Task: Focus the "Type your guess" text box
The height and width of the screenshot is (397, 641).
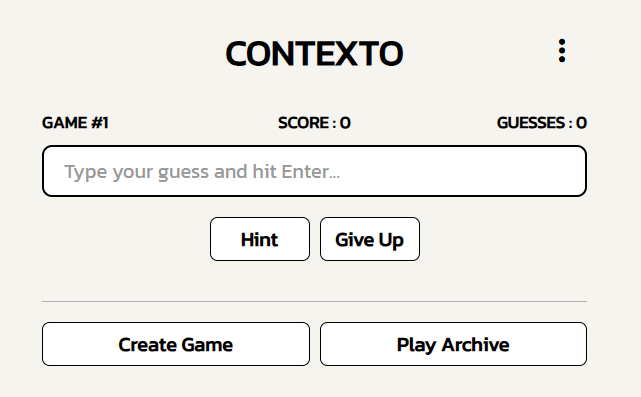Action: tap(314, 171)
